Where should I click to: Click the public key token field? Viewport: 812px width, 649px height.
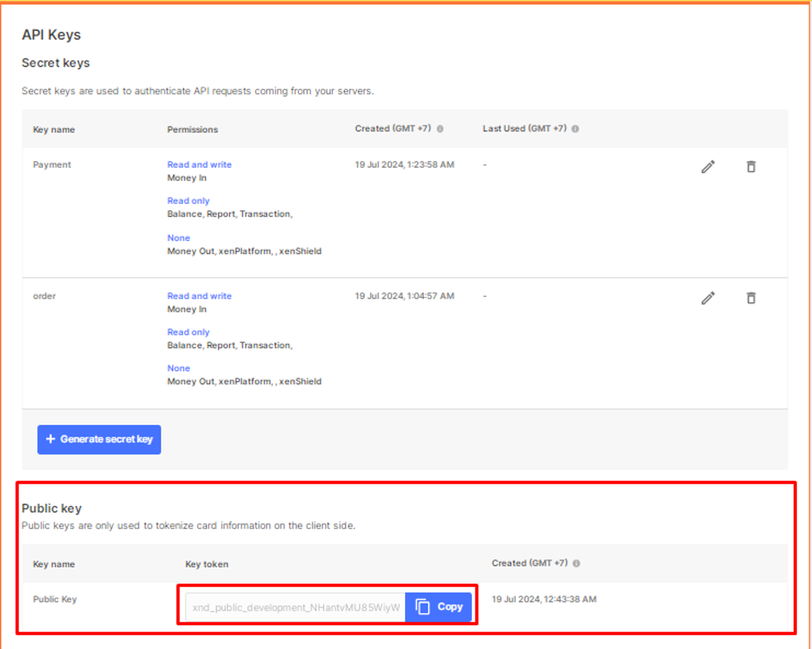tap(295, 607)
